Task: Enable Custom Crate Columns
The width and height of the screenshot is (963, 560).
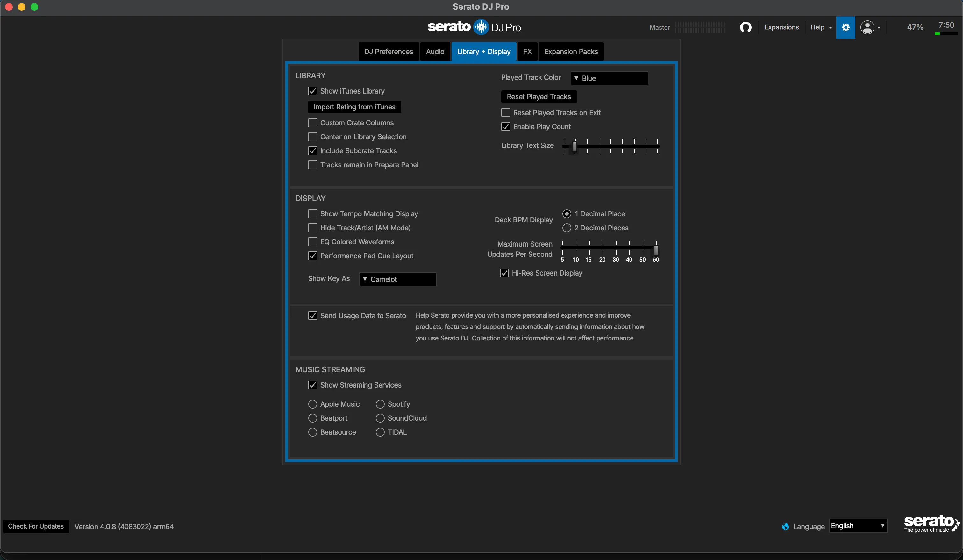Action: tap(313, 123)
